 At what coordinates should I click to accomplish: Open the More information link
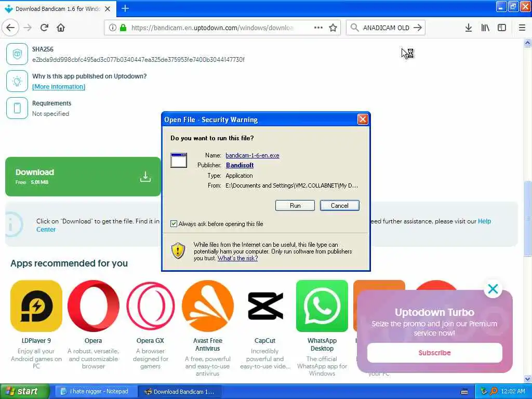59,87
